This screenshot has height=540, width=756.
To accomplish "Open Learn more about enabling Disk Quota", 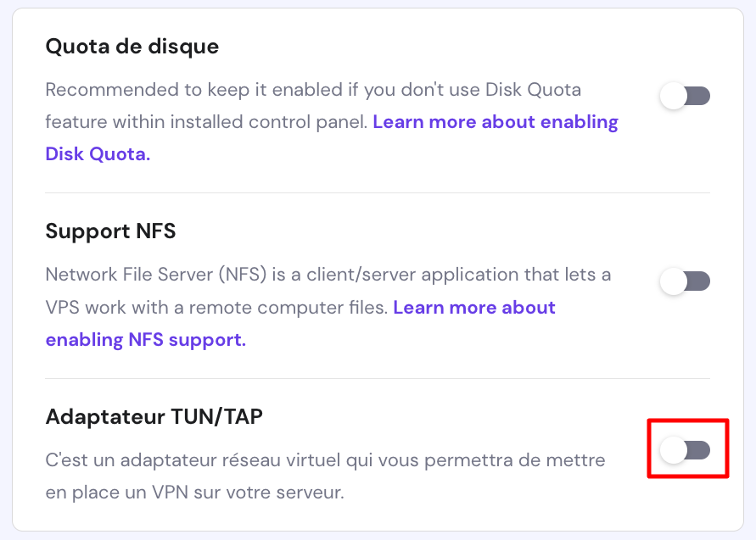I will point(496,122).
